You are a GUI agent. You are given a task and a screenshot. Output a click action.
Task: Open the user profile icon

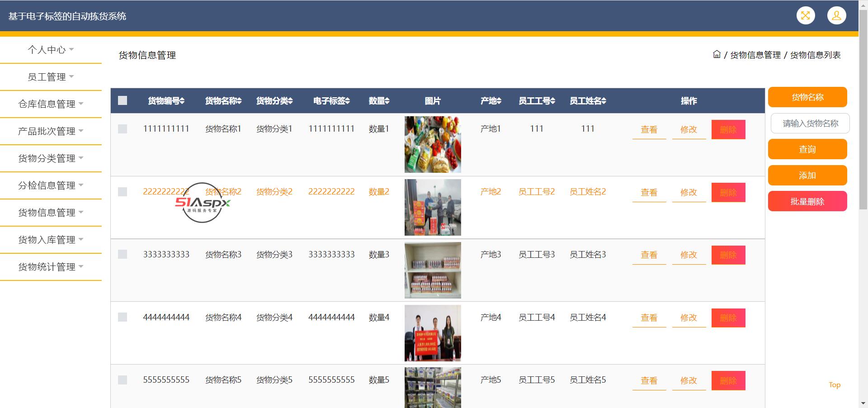[836, 15]
